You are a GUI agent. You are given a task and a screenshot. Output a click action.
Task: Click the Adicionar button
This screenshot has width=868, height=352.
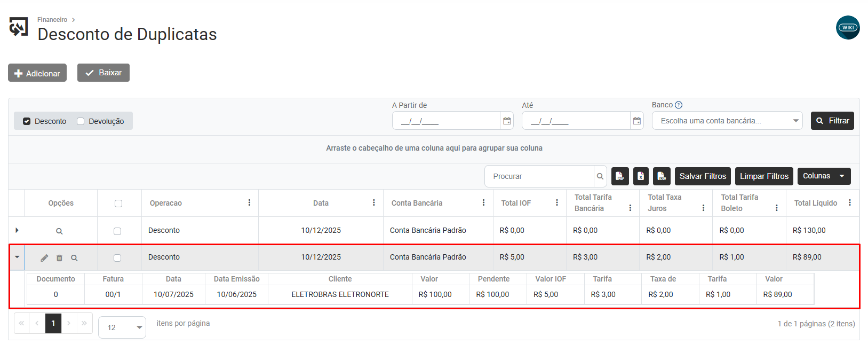[x=37, y=73]
